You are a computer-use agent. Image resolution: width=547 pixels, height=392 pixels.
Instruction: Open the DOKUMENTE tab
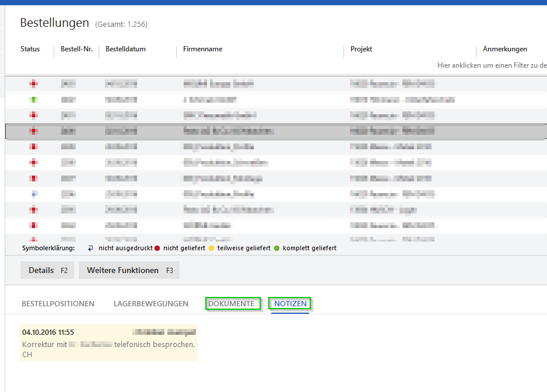[x=233, y=303]
